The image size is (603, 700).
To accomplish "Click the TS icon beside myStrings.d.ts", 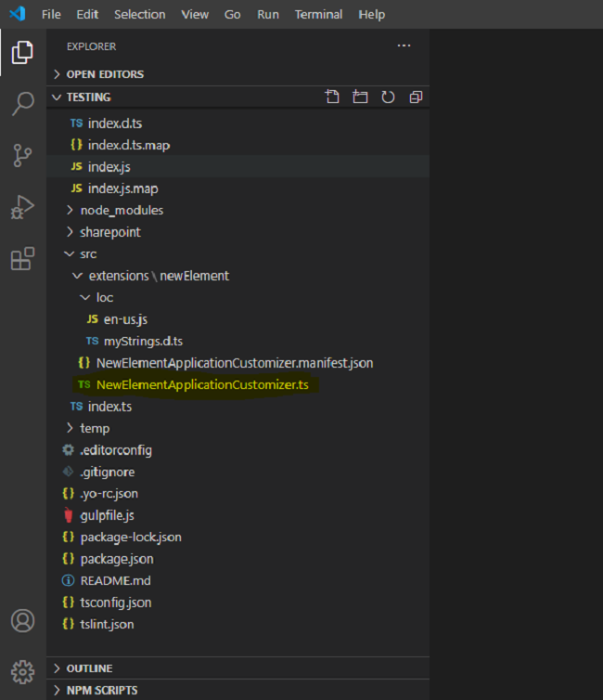I will 93,341.
